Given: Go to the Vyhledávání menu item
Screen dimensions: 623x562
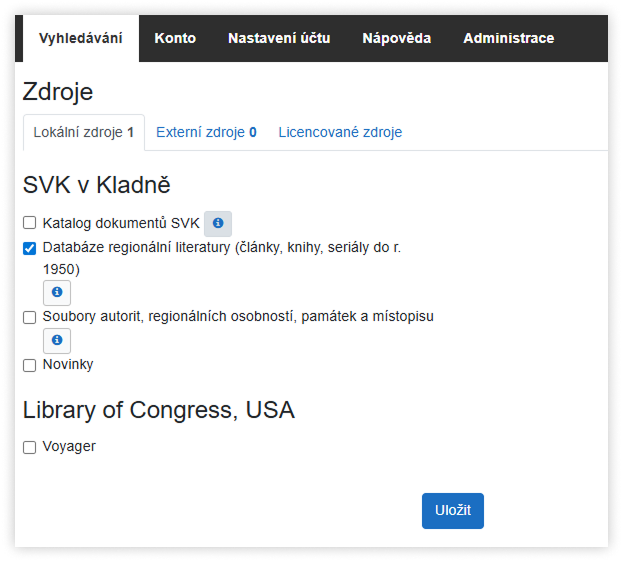Looking at the screenshot, I should [81, 39].
